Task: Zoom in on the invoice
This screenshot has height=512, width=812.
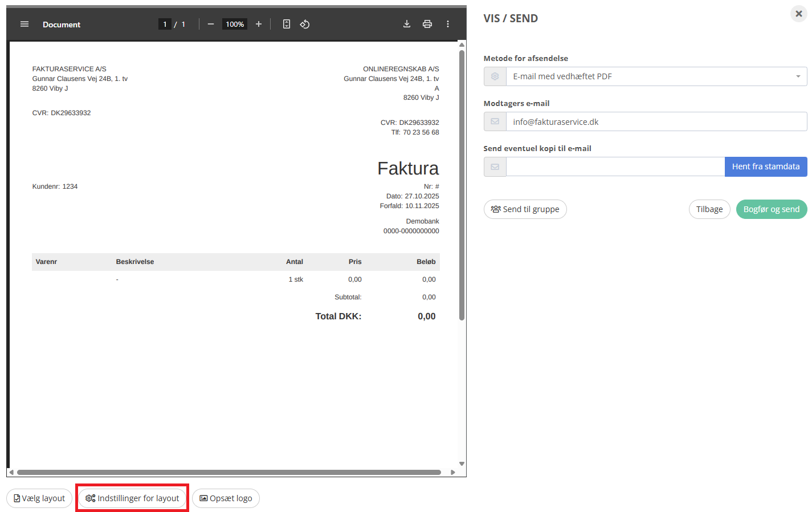Action: click(x=259, y=24)
